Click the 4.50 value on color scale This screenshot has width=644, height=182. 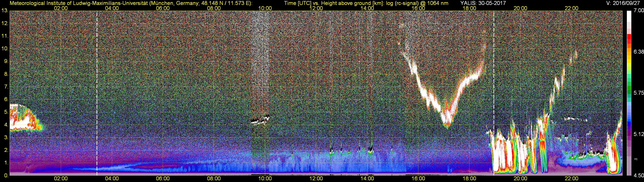pyautogui.click(x=639, y=176)
